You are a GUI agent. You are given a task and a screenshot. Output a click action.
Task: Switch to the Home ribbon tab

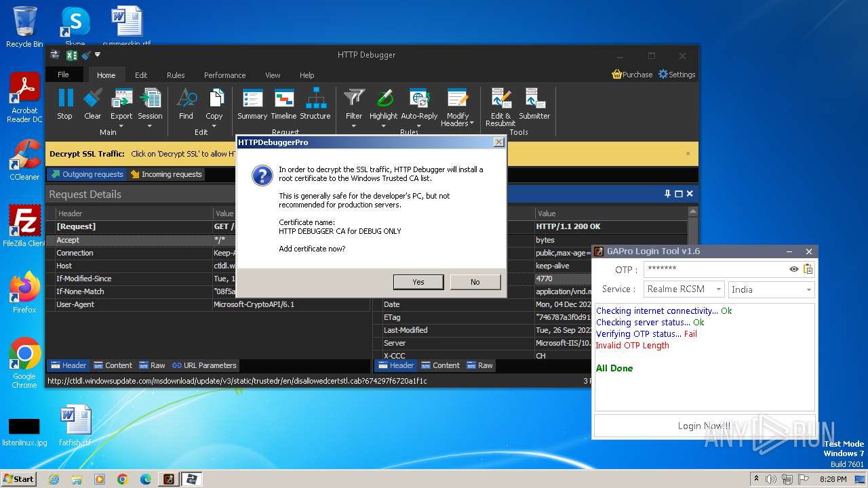tap(106, 75)
